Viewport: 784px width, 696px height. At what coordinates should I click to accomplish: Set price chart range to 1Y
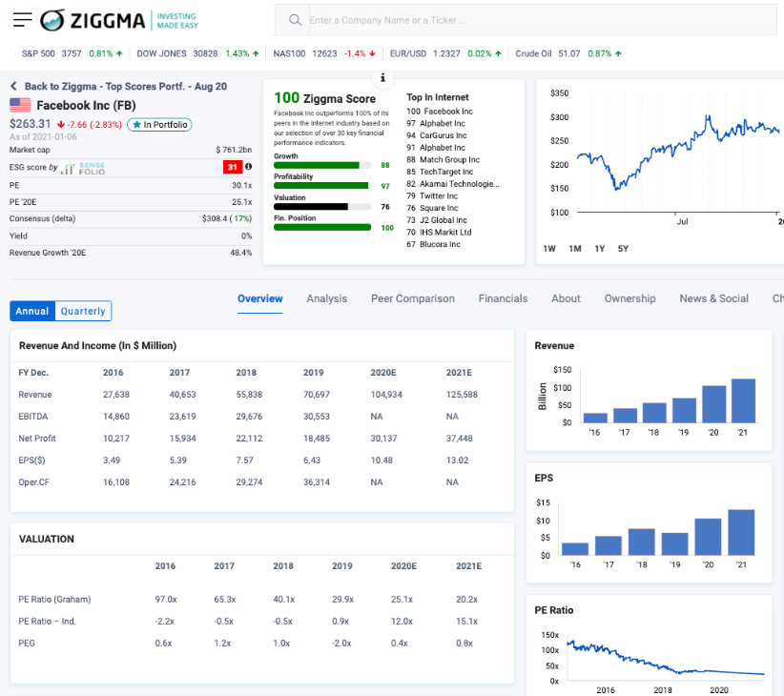(600, 248)
